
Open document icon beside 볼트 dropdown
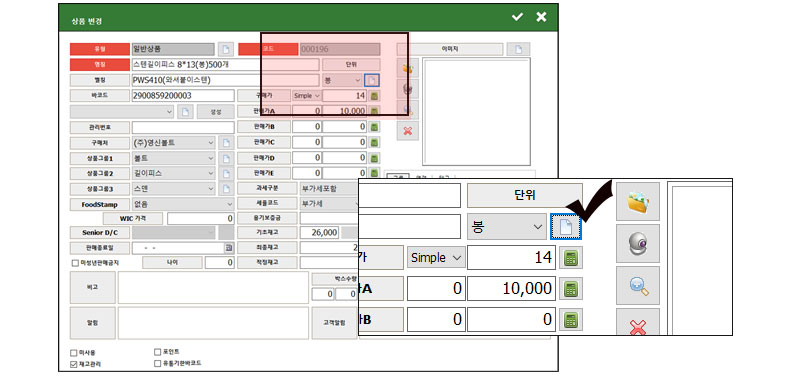(226, 158)
